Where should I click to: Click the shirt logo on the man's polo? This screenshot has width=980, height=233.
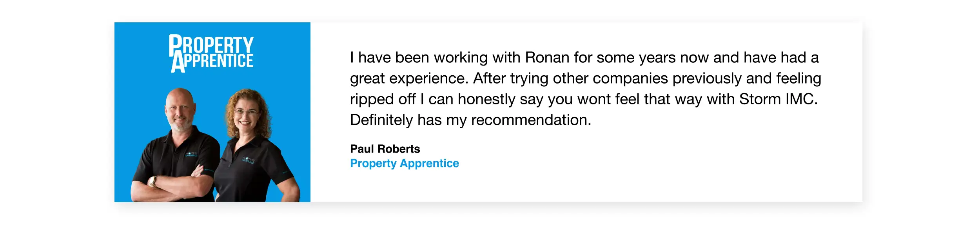pyautogui.click(x=191, y=155)
